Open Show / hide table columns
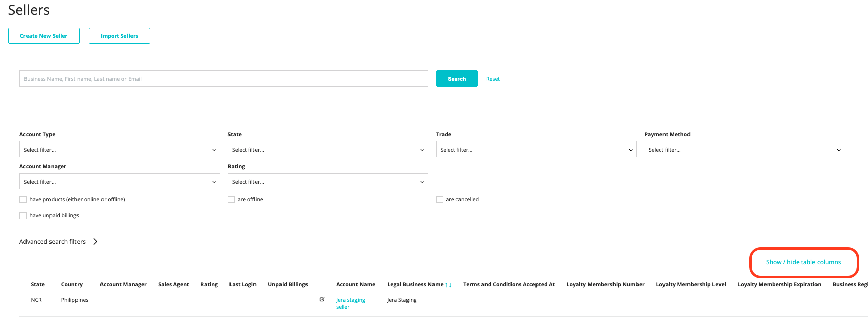 pyautogui.click(x=804, y=262)
